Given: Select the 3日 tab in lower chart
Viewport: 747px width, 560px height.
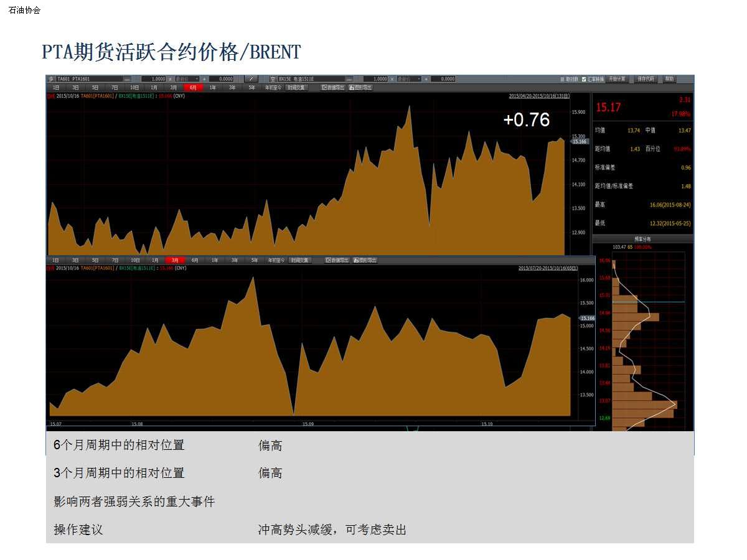Looking at the screenshot, I should (x=75, y=260).
